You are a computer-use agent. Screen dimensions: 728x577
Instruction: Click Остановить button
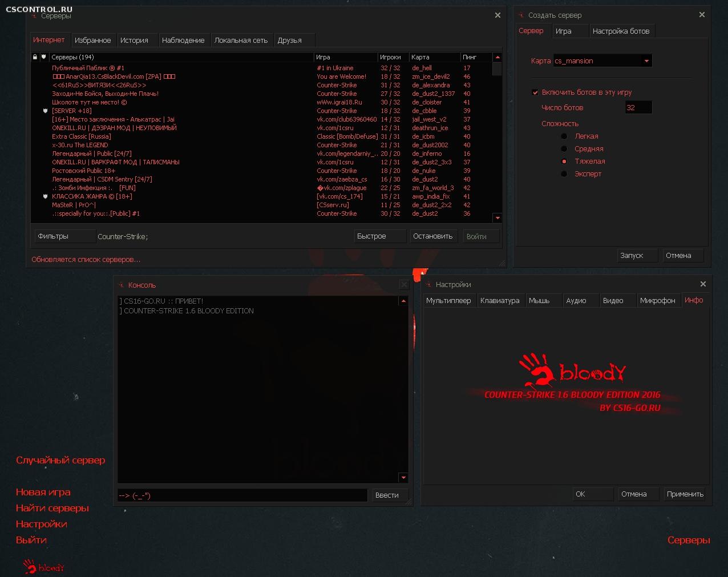tap(434, 236)
